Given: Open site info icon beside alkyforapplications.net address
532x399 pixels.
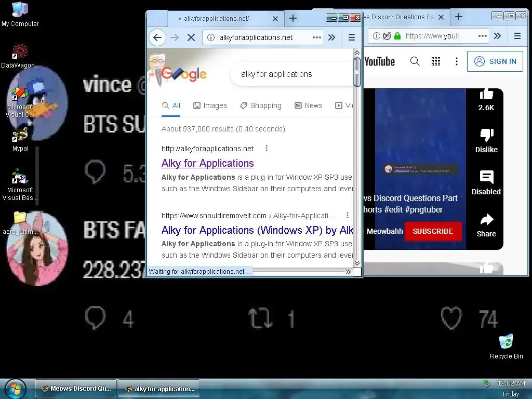Looking at the screenshot, I should coord(211,37).
